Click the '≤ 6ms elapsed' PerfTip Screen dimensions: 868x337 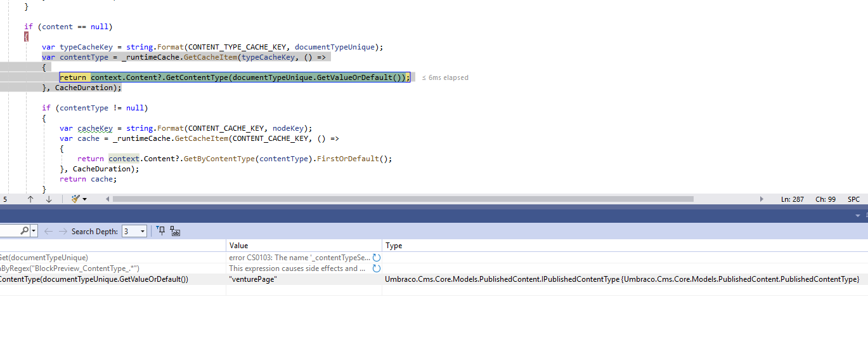(x=445, y=77)
